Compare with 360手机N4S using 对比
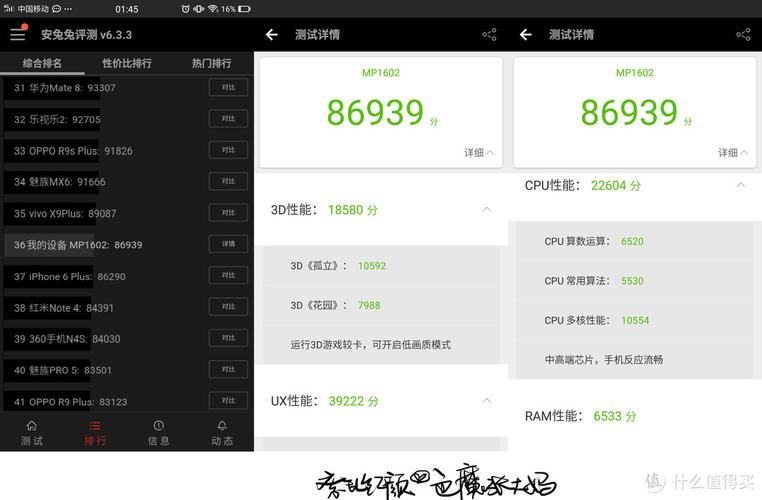Viewport: 762px width, 500px height. click(228, 338)
